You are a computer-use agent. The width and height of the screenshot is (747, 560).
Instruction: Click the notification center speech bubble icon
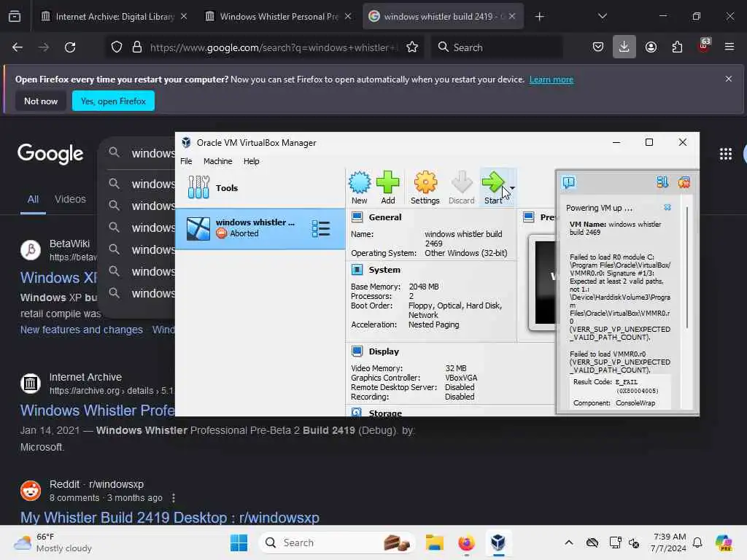[x=569, y=182]
